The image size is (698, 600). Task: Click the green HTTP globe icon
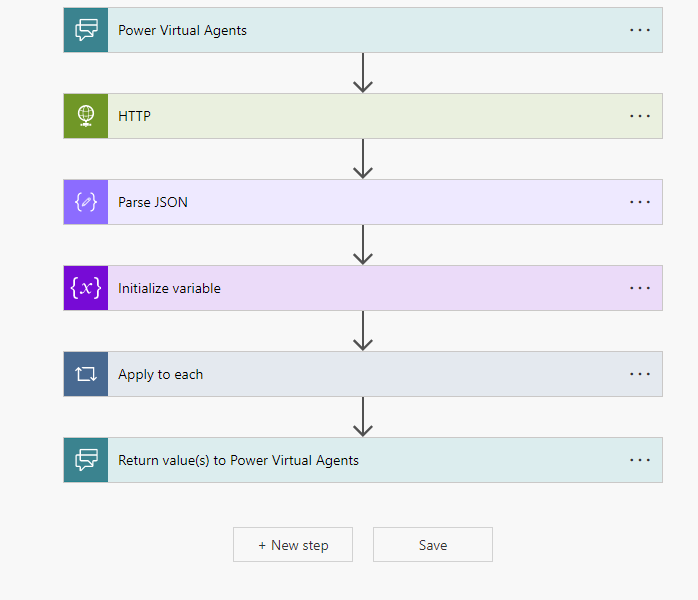(x=86, y=116)
